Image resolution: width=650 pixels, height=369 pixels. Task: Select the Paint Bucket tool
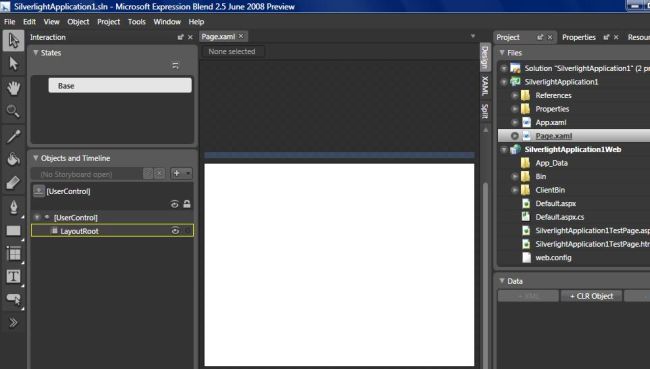tap(13, 159)
